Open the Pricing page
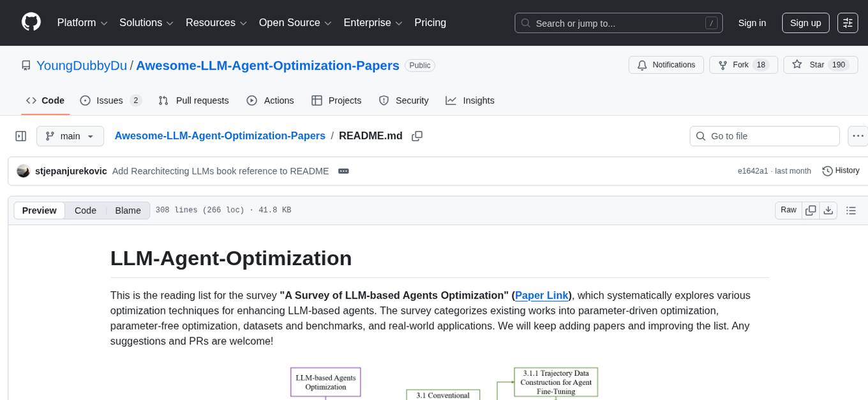This screenshot has width=868, height=400. click(430, 22)
